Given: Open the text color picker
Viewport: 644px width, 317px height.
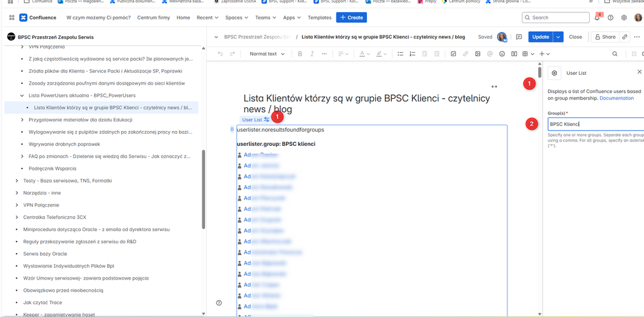Looking at the screenshot, I should tap(365, 54).
